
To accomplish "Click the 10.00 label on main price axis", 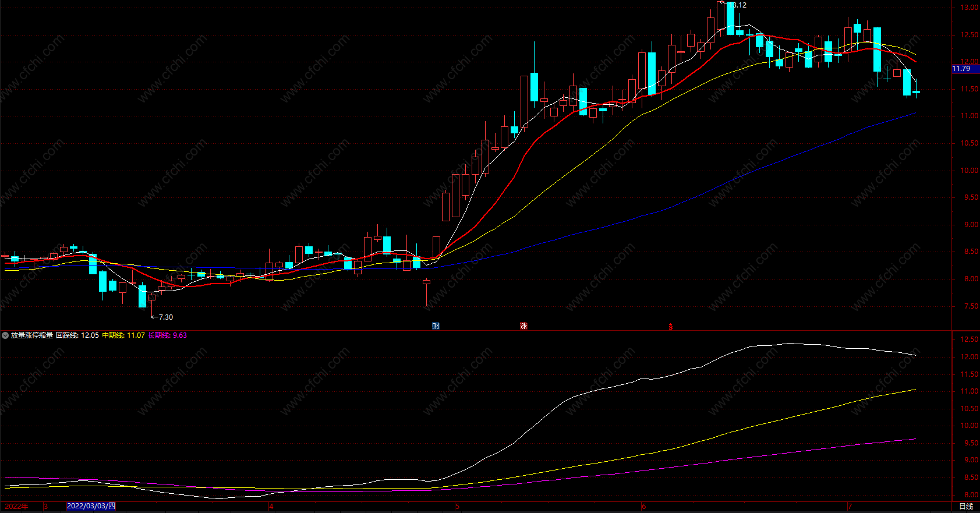I will click(x=970, y=171).
